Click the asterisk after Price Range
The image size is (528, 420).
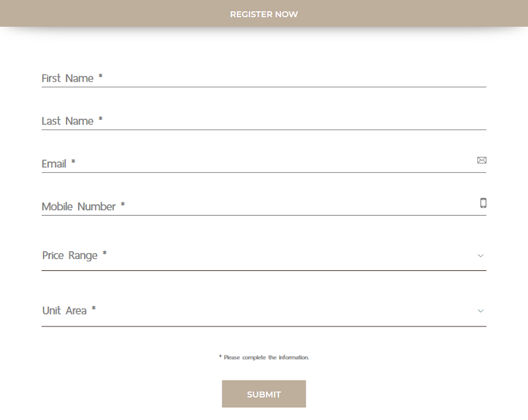pyautogui.click(x=104, y=253)
